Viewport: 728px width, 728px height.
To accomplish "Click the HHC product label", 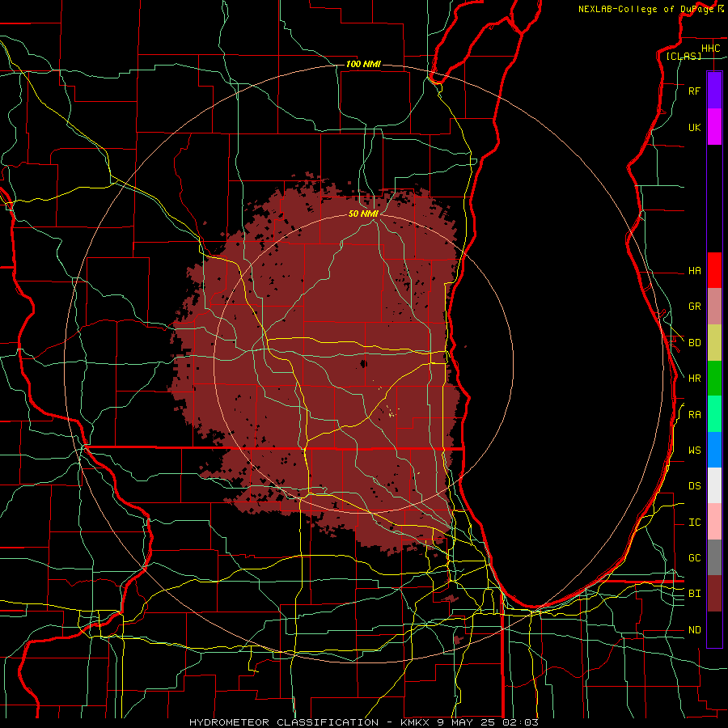I will click(711, 49).
